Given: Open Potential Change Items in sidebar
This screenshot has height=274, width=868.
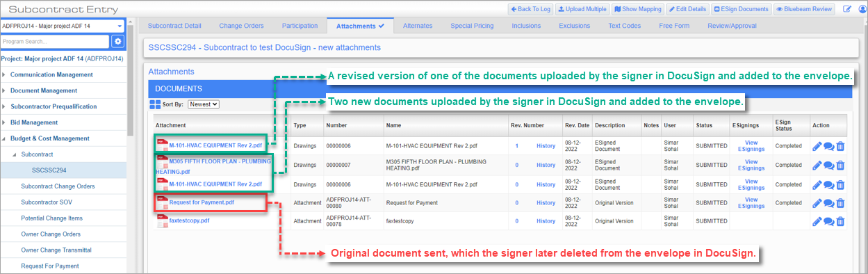Looking at the screenshot, I should (52, 218).
